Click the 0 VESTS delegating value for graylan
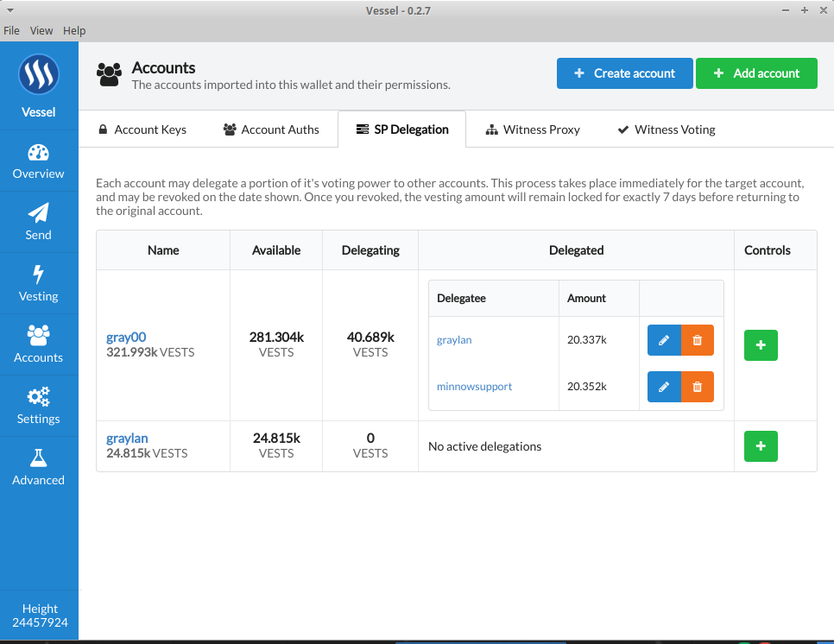The image size is (834, 644). tap(370, 445)
